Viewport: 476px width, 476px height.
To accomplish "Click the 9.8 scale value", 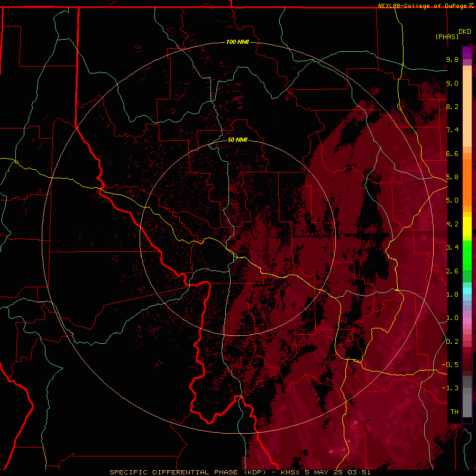I will [x=452, y=59].
